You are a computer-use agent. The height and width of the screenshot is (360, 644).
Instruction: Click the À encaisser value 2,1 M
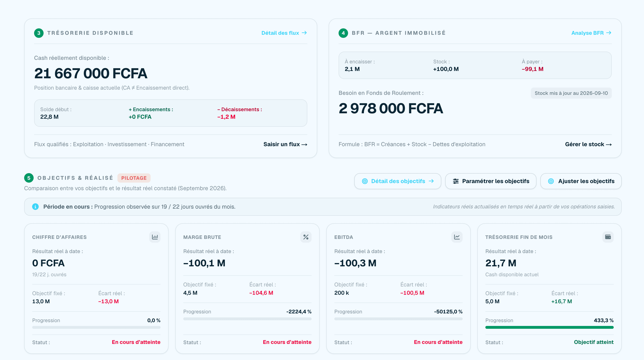coord(352,69)
